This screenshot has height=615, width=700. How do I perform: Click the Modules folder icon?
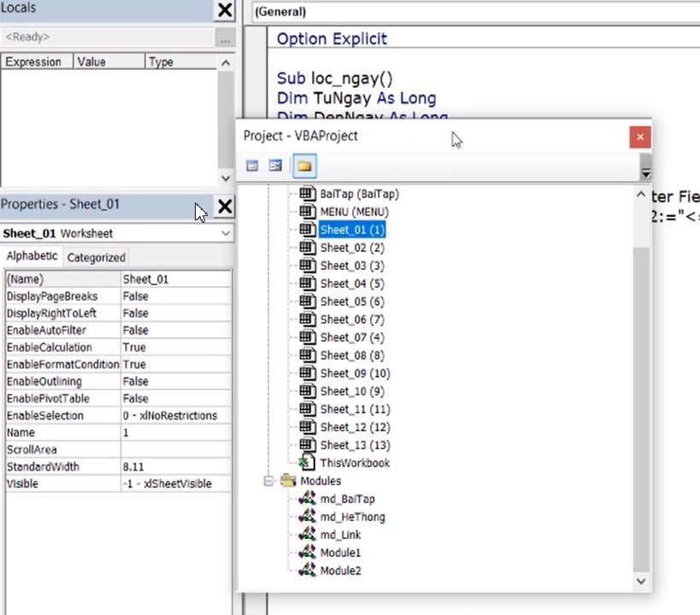(x=288, y=480)
